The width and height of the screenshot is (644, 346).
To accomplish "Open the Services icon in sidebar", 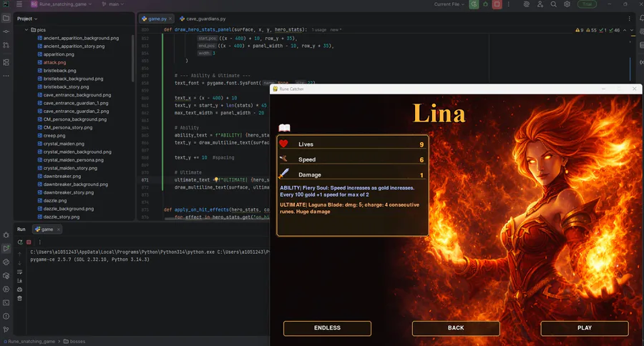I will [x=6, y=289].
